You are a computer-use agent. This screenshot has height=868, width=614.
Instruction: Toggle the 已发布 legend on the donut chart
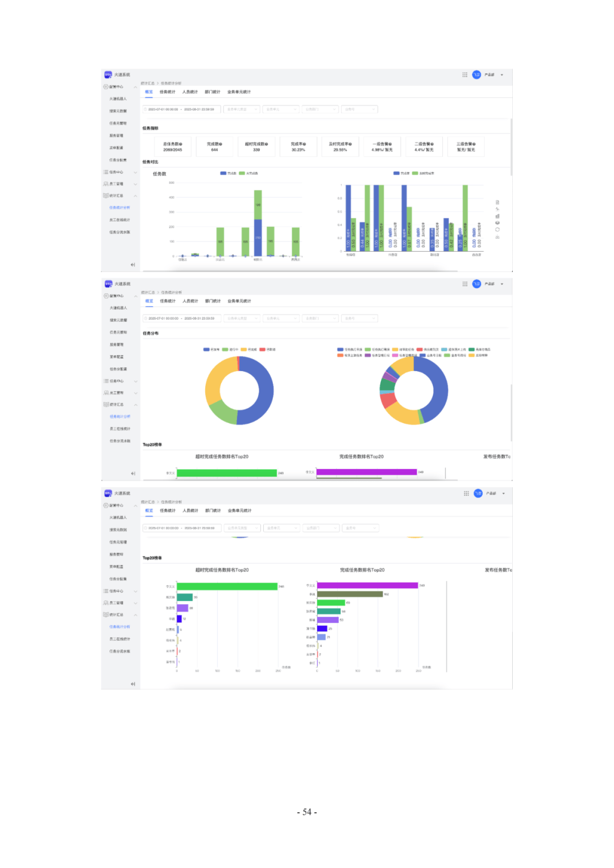211,350
